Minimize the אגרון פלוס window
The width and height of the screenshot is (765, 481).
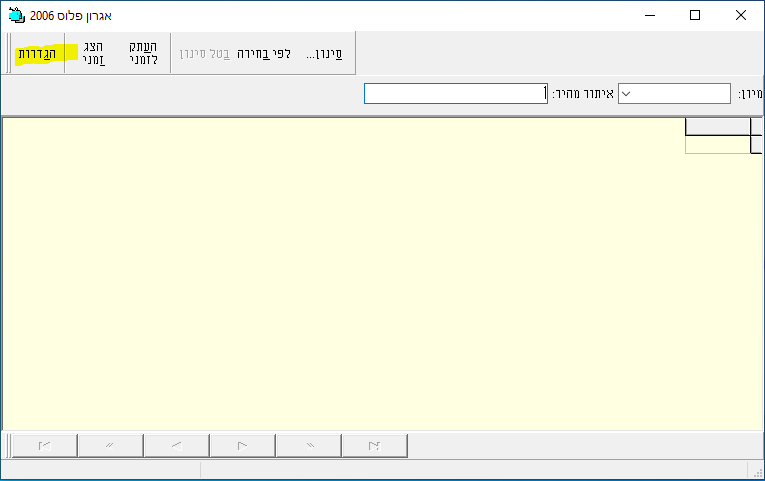650,15
